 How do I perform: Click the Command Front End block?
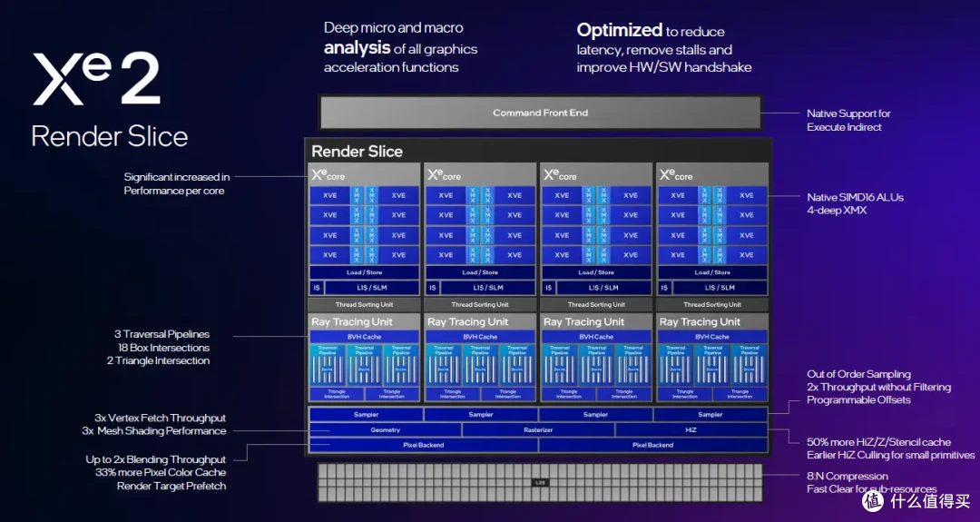coord(540,113)
